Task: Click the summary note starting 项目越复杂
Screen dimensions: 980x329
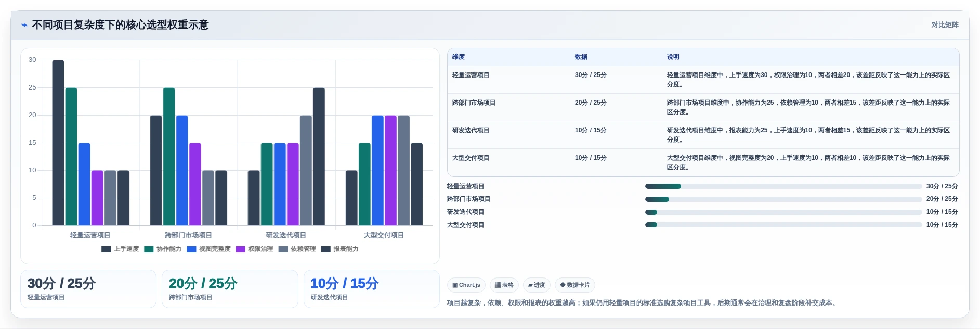Action: point(643,303)
